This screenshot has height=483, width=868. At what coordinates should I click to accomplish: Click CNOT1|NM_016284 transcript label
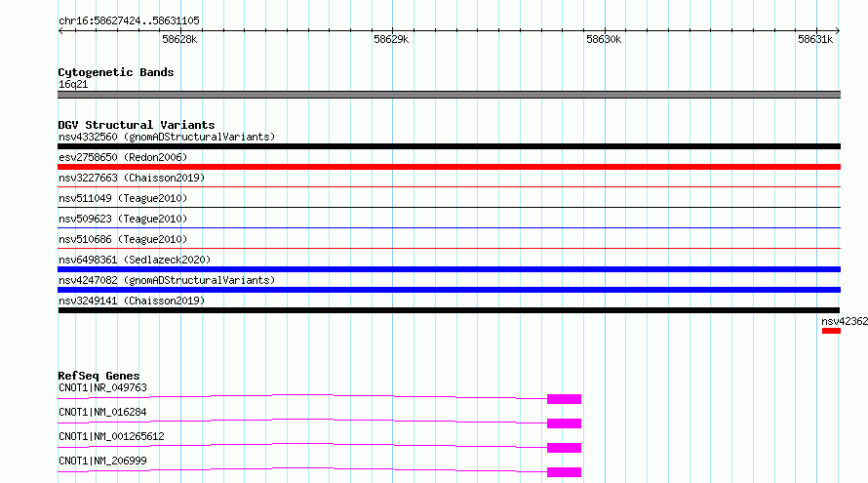click(x=102, y=412)
